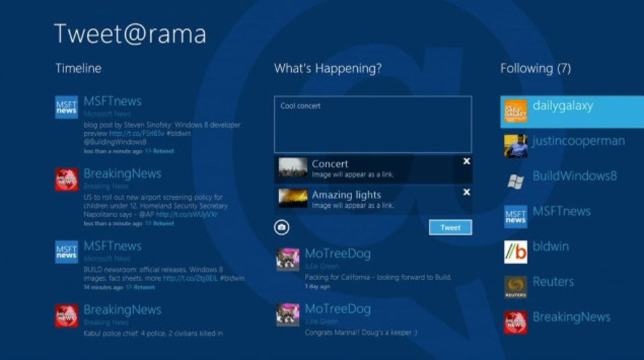Open the link in Sinofsky blog tweet
Viewport: 644px width, 360px height.
(x=136, y=133)
